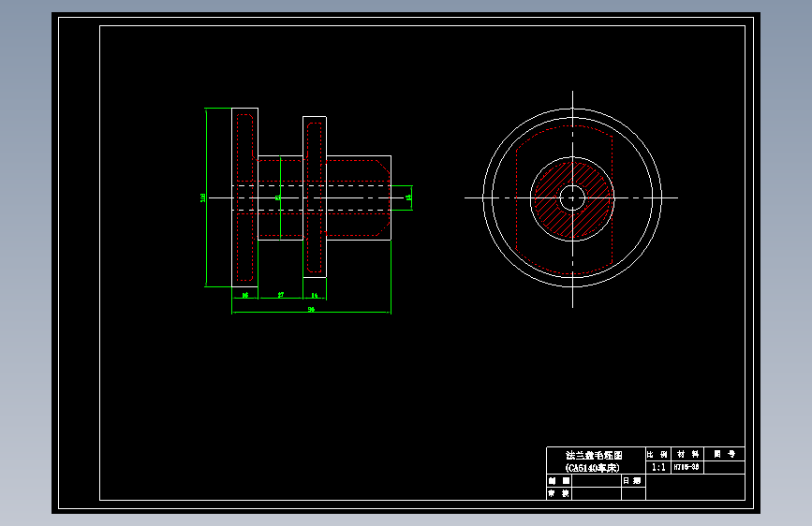Viewport: 812px width, 526px height.
Task: Select the "14" bottom dimension text
Action: coord(315,295)
